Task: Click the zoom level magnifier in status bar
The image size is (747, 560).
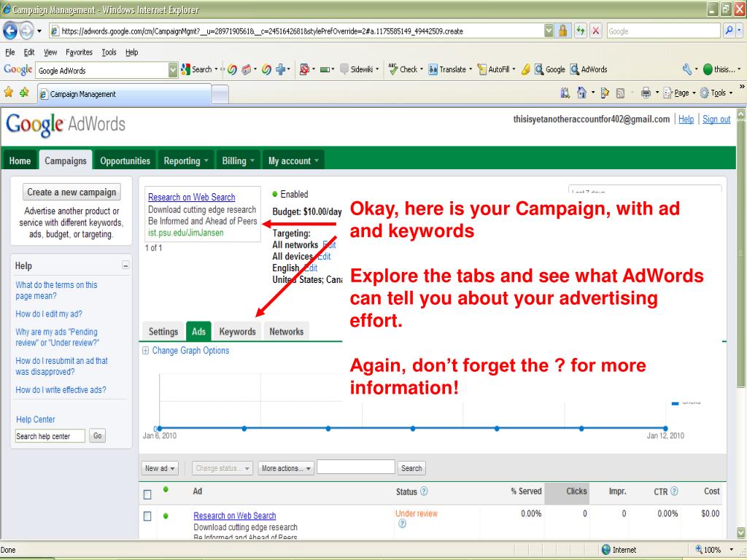Action: pos(699,550)
